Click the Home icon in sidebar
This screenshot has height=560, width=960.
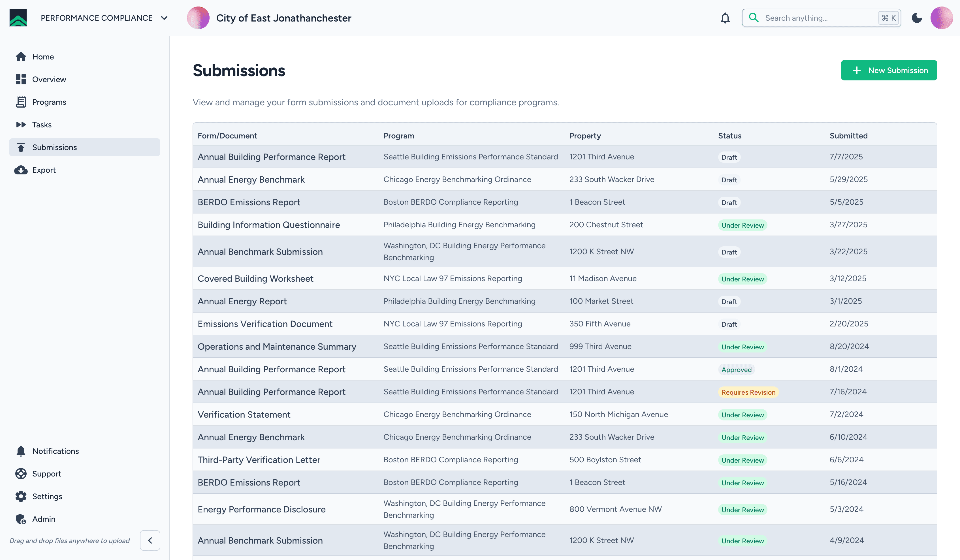tap(21, 57)
